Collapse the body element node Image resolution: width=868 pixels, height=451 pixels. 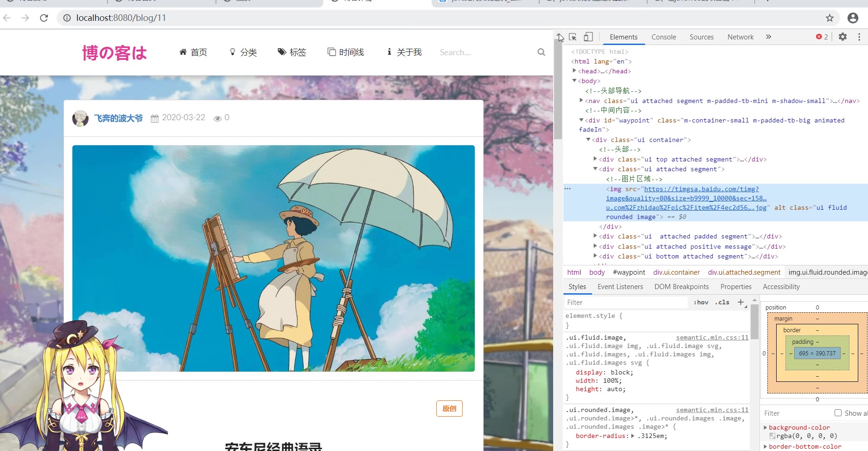pyautogui.click(x=574, y=81)
